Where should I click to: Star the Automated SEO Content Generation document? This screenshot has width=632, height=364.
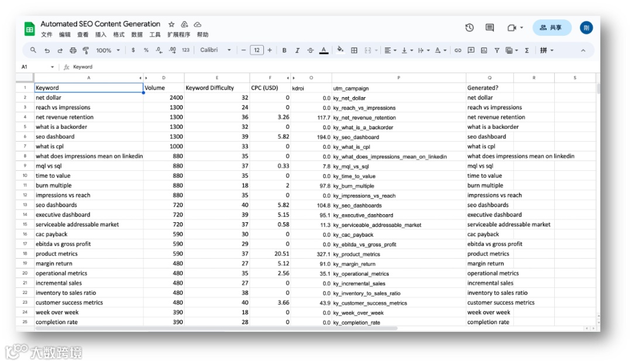(x=171, y=24)
